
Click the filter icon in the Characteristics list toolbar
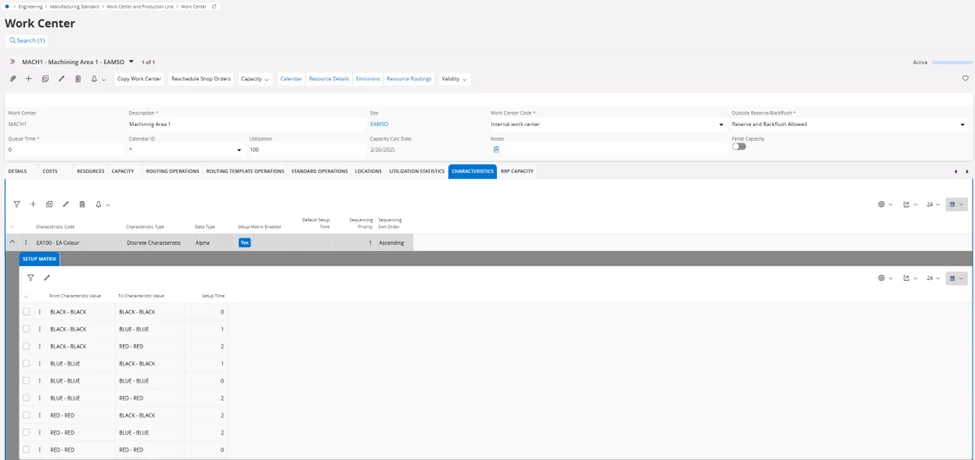[x=17, y=204]
